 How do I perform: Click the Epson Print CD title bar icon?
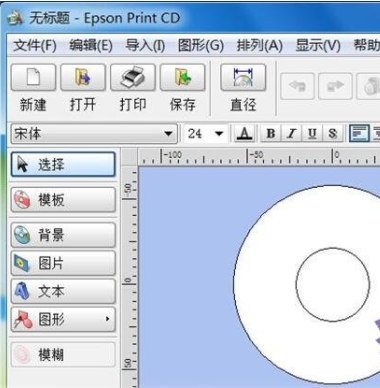(x=15, y=18)
